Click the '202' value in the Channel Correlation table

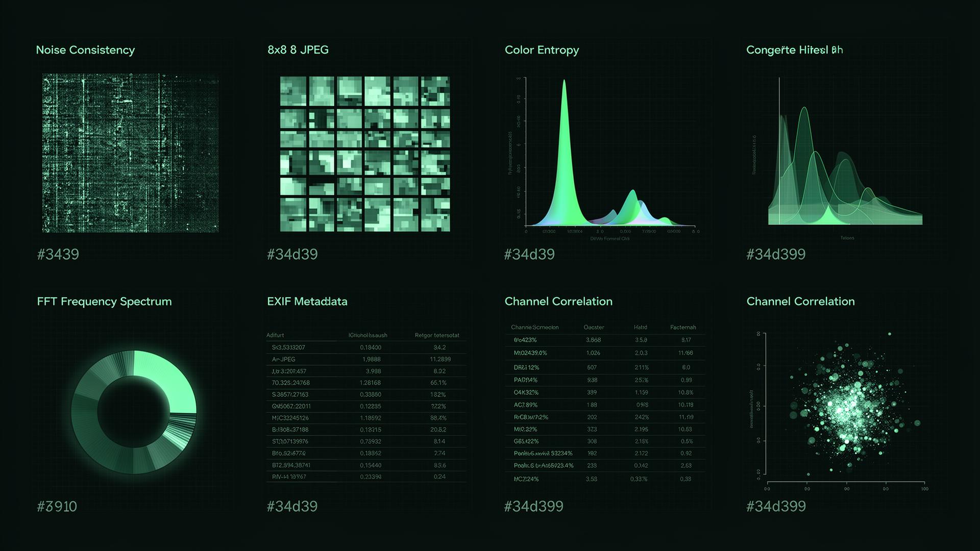pos(592,417)
